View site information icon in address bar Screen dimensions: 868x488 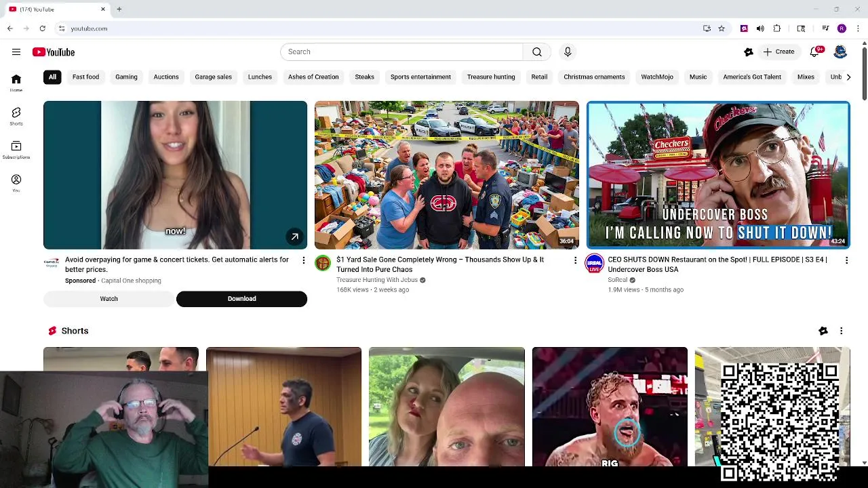(61, 28)
